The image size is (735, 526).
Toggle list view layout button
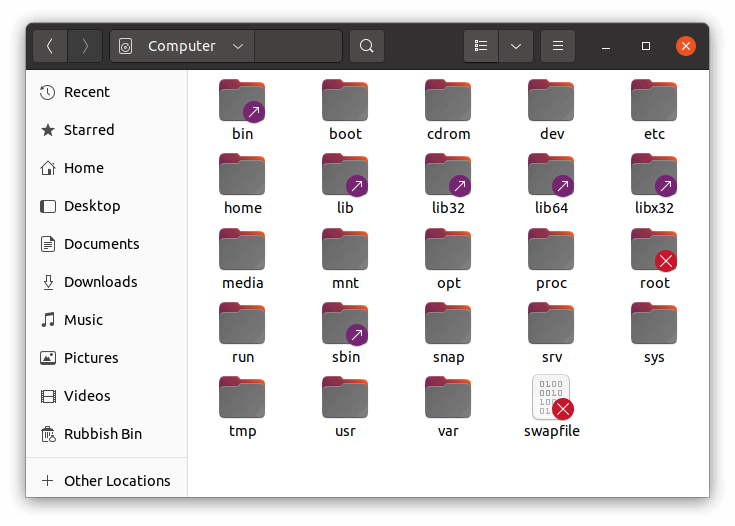pos(481,46)
